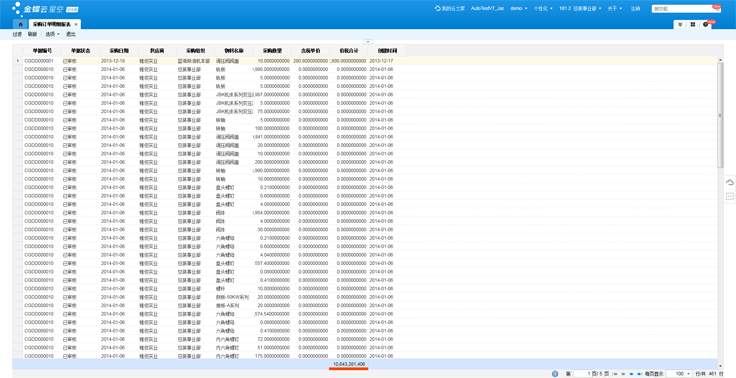The image size is (736, 378).
Task: Click the 接板-A系列 material cell
Action: [x=233, y=306]
